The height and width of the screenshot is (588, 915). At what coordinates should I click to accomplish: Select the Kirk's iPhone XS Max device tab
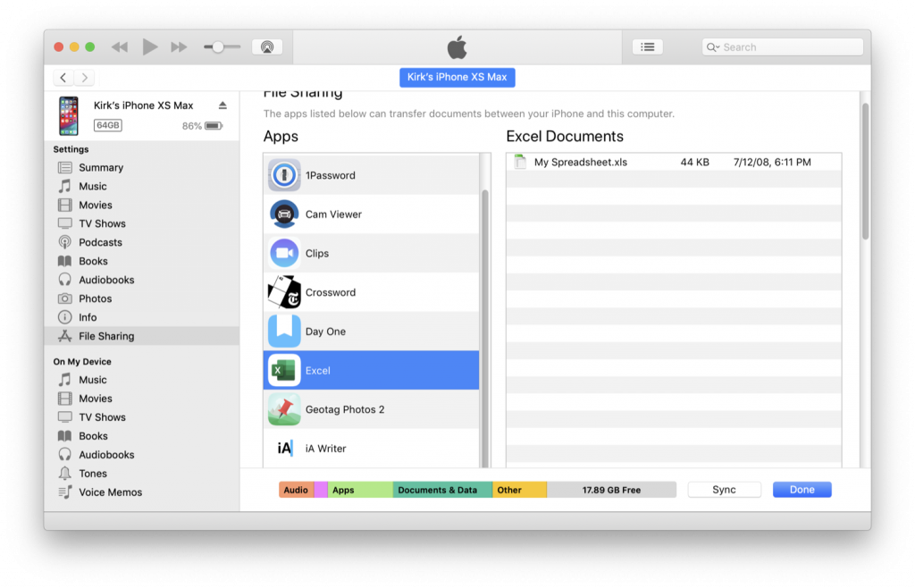coord(457,77)
